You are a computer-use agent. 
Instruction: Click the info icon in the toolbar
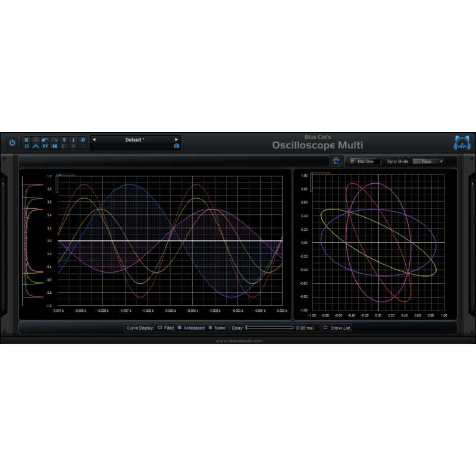pos(73,139)
